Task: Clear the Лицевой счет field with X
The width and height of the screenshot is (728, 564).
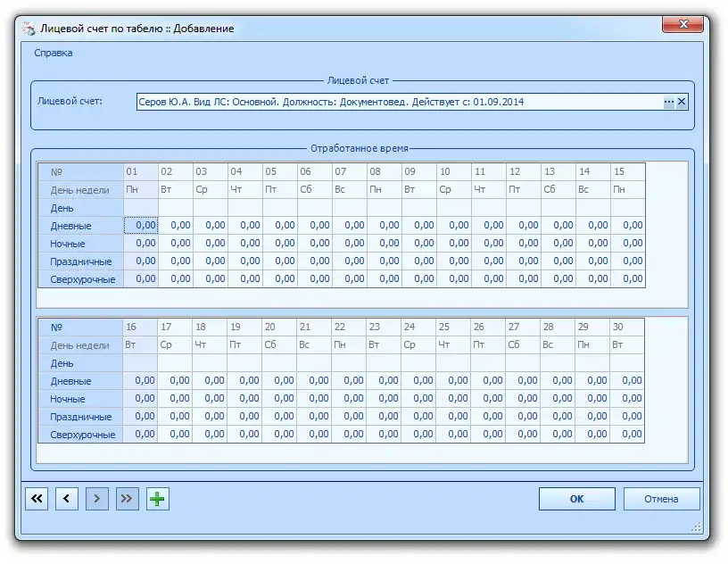Action: tap(682, 103)
